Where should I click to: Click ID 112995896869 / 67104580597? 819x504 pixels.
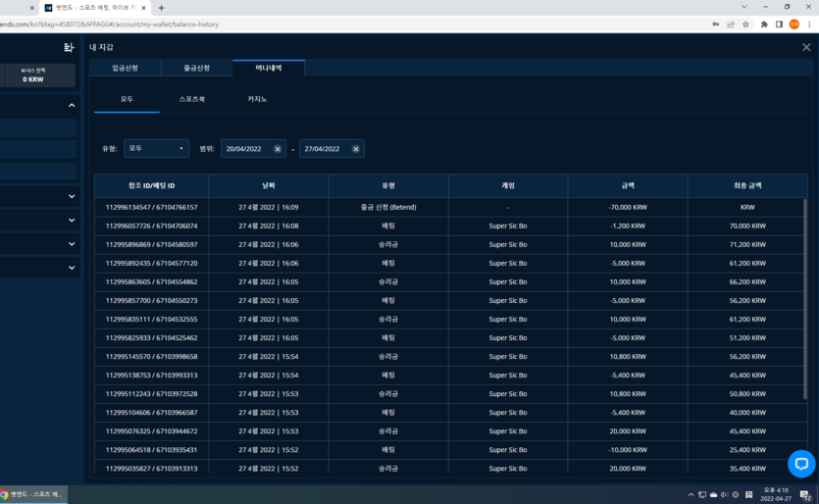(151, 244)
